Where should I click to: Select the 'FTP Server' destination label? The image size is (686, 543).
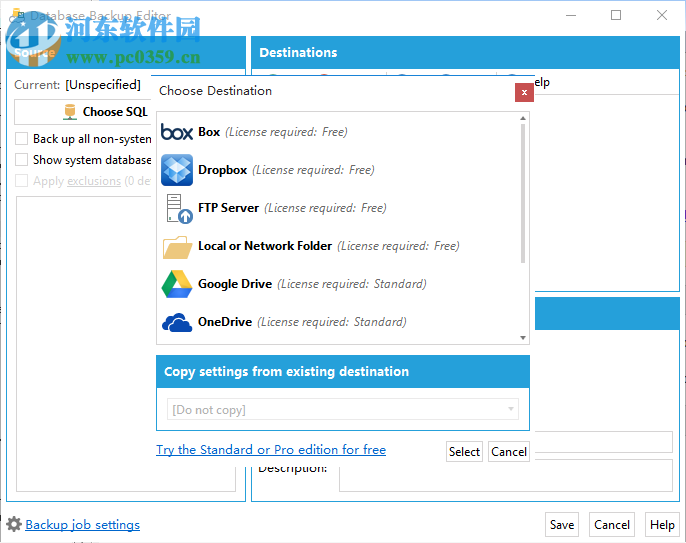[x=228, y=208]
